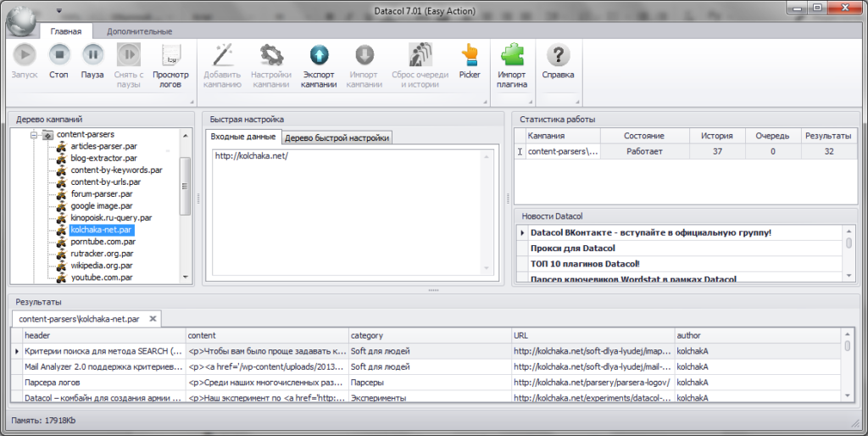Stop parsing with the Стоп button
868x436 pixels.
(x=58, y=61)
